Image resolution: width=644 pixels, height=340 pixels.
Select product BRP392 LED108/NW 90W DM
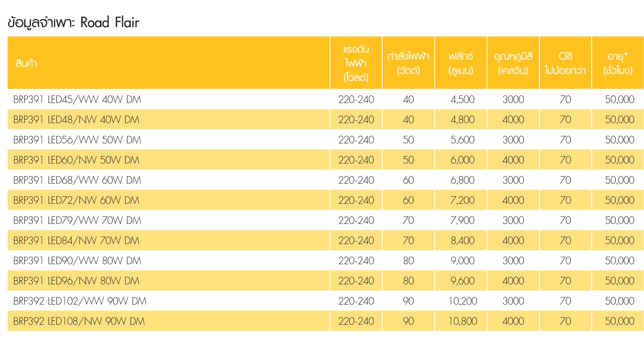pyautogui.click(x=79, y=321)
